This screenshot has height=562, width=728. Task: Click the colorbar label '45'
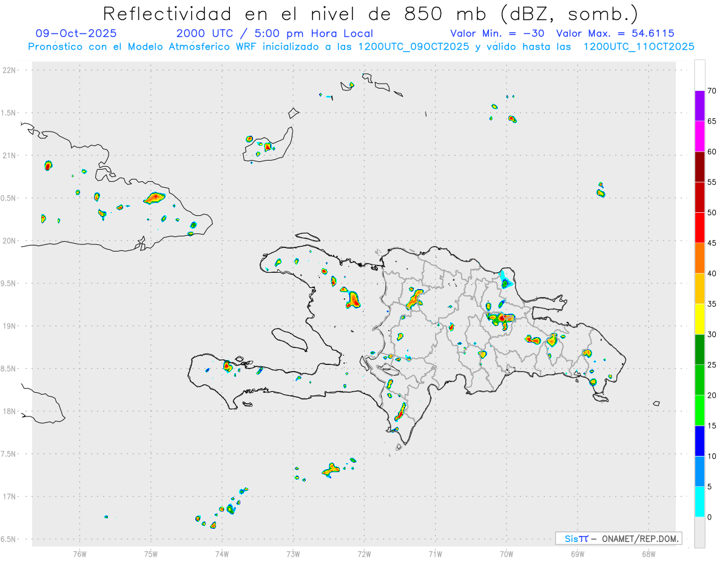[712, 243]
